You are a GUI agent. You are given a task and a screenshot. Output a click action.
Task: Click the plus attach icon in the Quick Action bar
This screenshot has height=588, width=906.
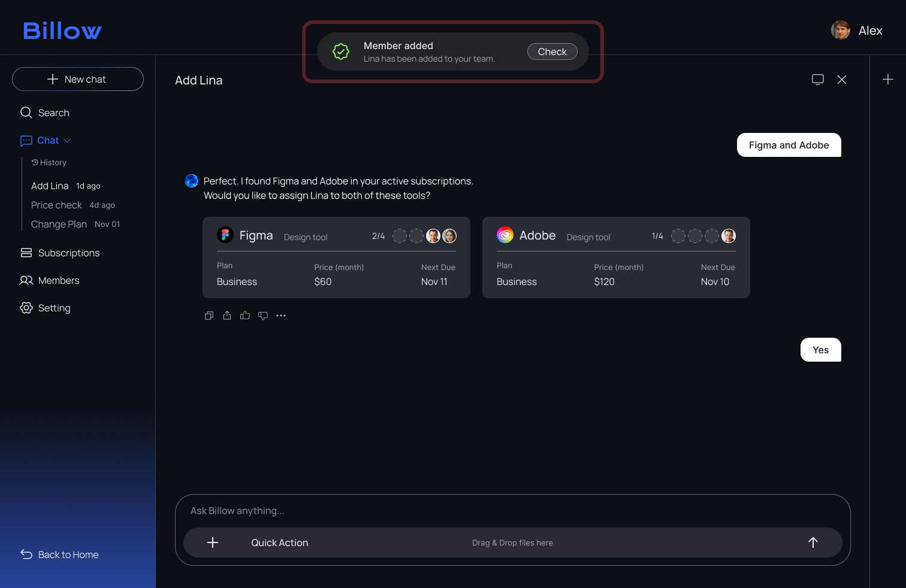(213, 542)
